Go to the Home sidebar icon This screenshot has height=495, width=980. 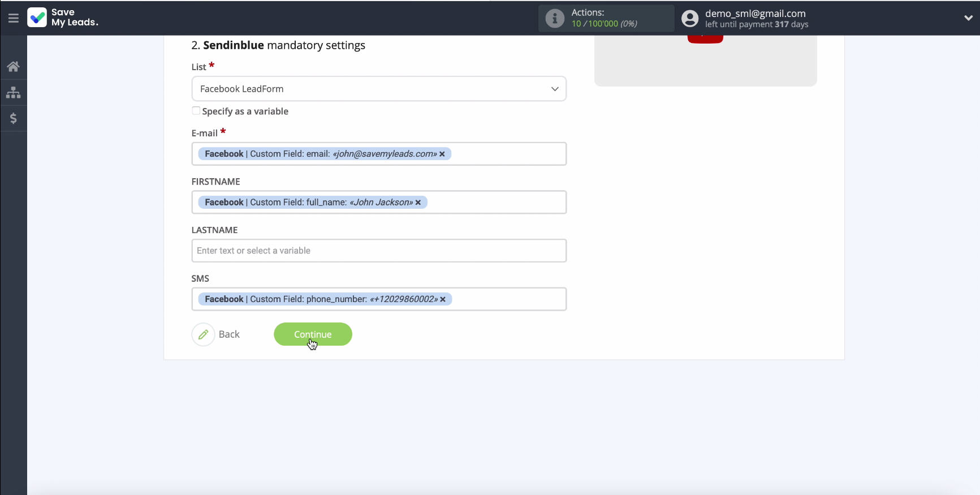click(14, 67)
